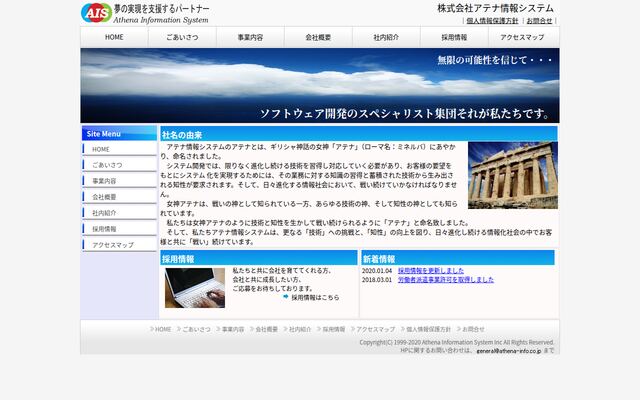Open 会社概要 in the footer links
The width and height of the screenshot is (640, 400).
click(x=267, y=329)
